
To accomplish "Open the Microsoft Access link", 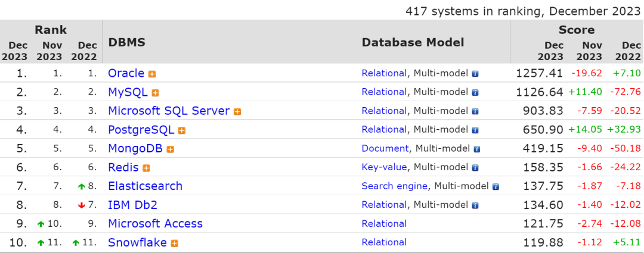I will [x=155, y=223].
